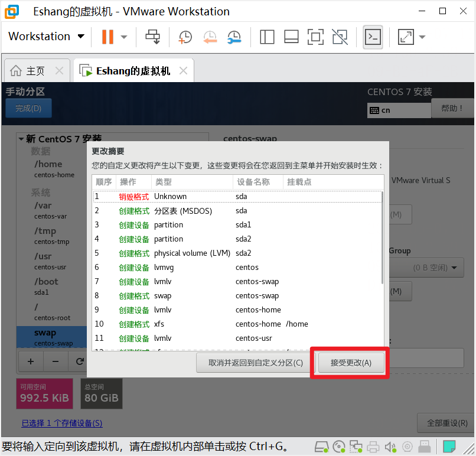476x456 pixels.
Task: Select row 6 lvmvg centos
Action: pos(237,268)
